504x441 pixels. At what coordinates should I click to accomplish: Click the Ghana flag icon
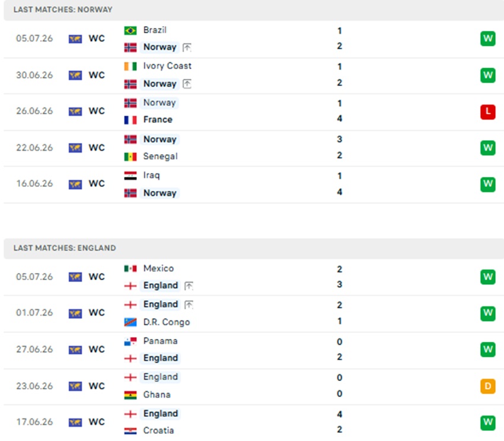tap(130, 395)
